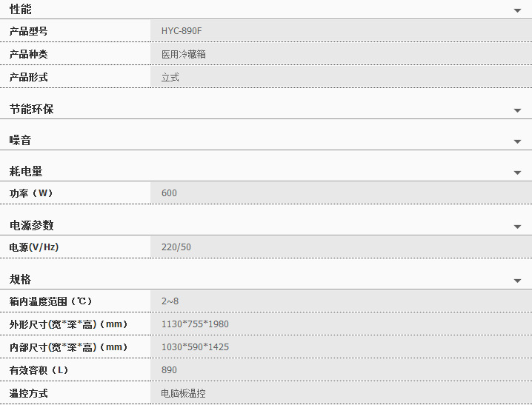Screen dimensions: 532x405
Task: Select the 产品型号 row label
Action: tap(28, 31)
